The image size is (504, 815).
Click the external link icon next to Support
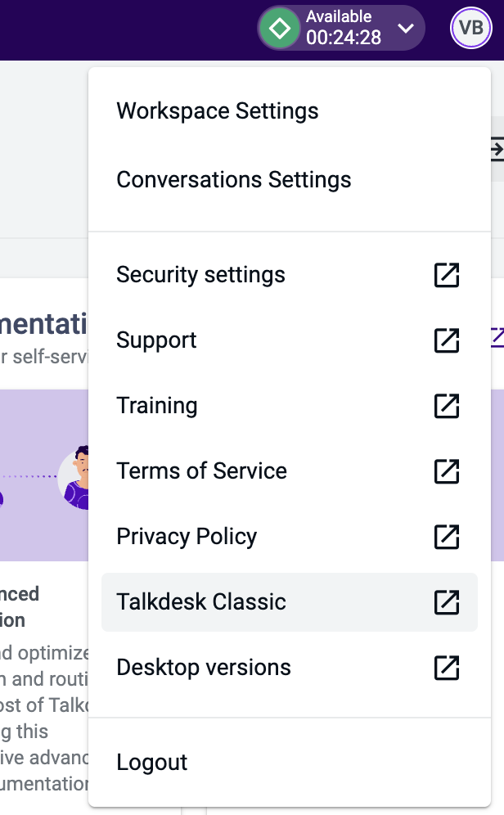446,340
